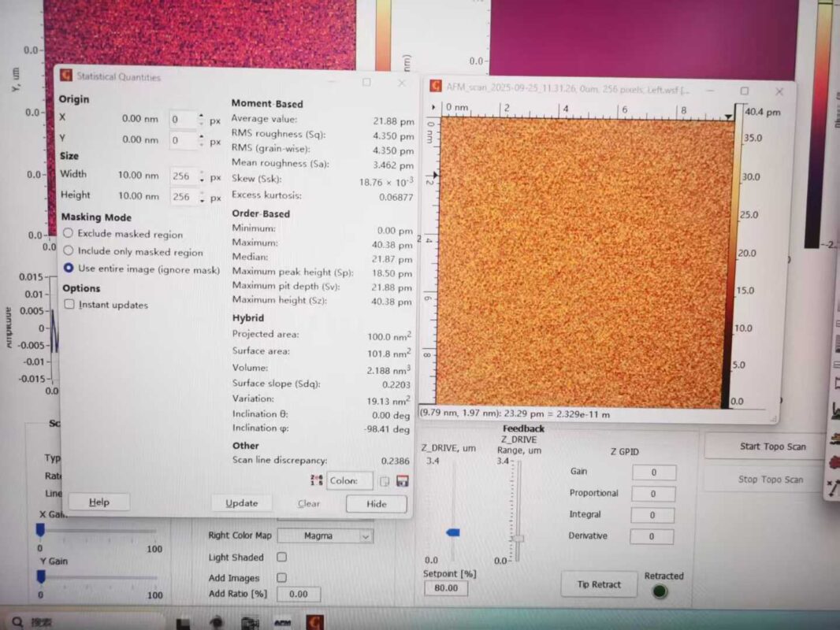Select Include only masked region radio button
The height and width of the screenshot is (630, 840).
(69, 251)
